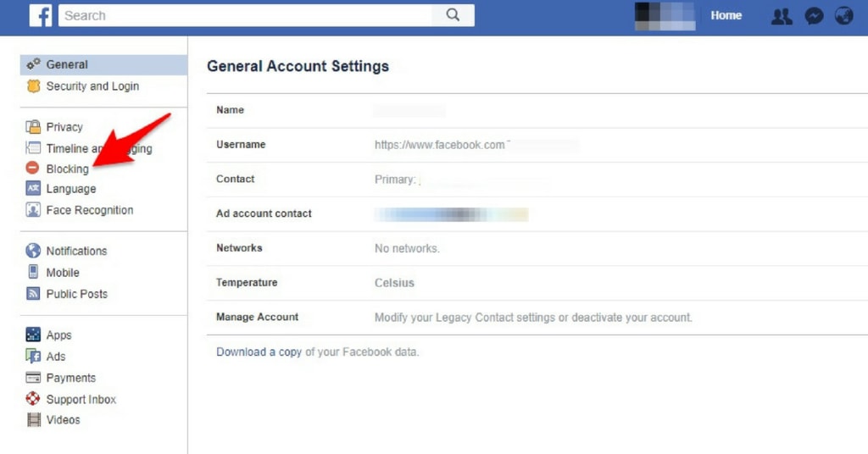Open Notifications settings label
This screenshot has width=868, height=454.
[76, 251]
